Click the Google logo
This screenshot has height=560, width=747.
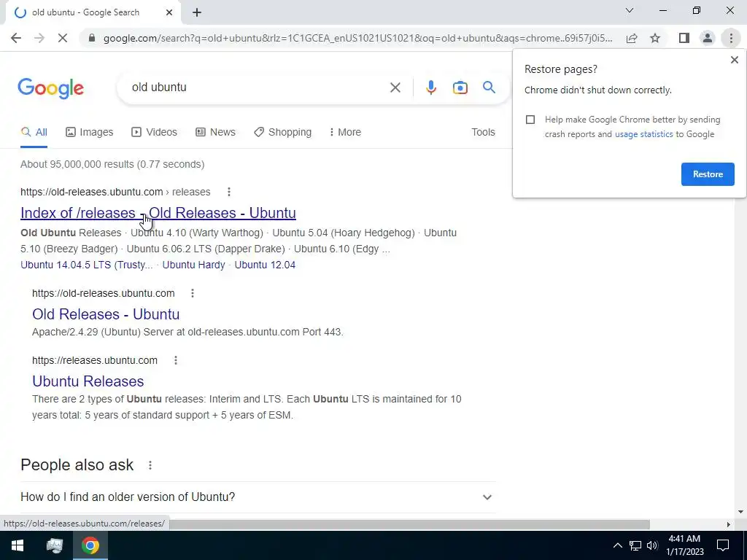point(51,88)
